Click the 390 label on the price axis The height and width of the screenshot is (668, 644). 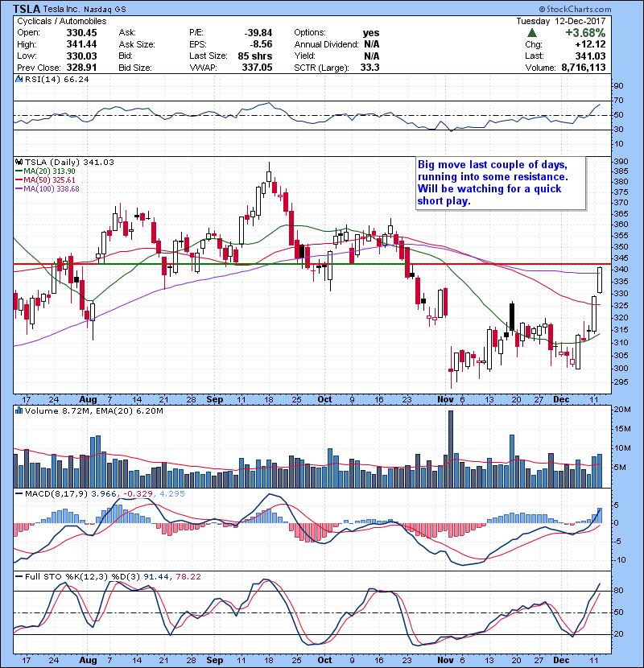pyautogui.click(x=621, y=162)
